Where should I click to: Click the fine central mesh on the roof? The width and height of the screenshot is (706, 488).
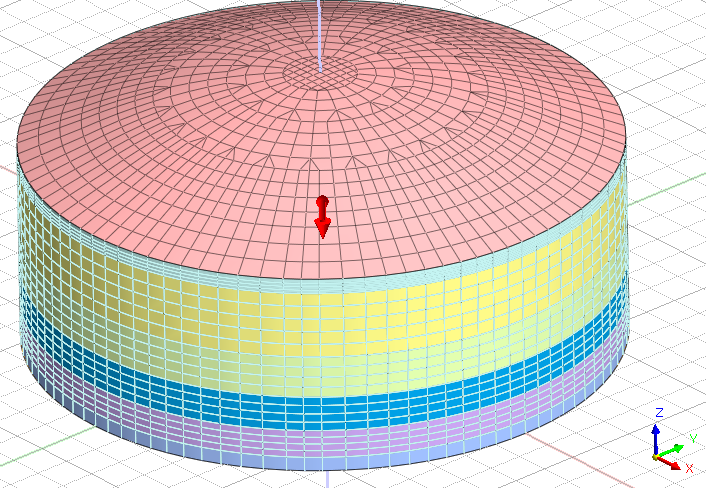(x=320, y=73)
